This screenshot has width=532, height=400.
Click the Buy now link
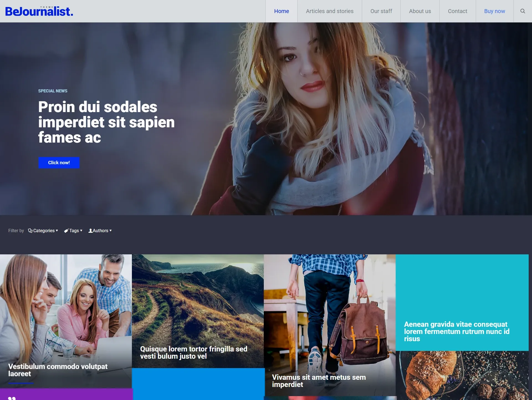pos(495,11)
